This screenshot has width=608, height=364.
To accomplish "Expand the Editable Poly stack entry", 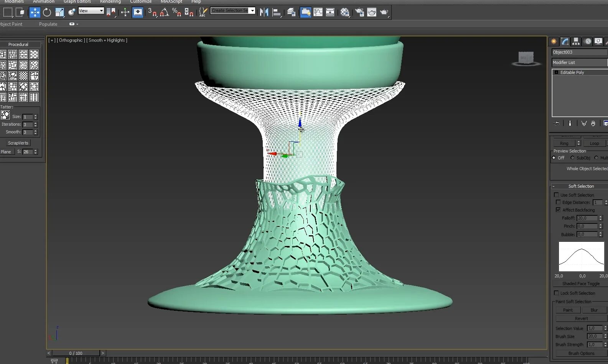I will click(556, 72).
